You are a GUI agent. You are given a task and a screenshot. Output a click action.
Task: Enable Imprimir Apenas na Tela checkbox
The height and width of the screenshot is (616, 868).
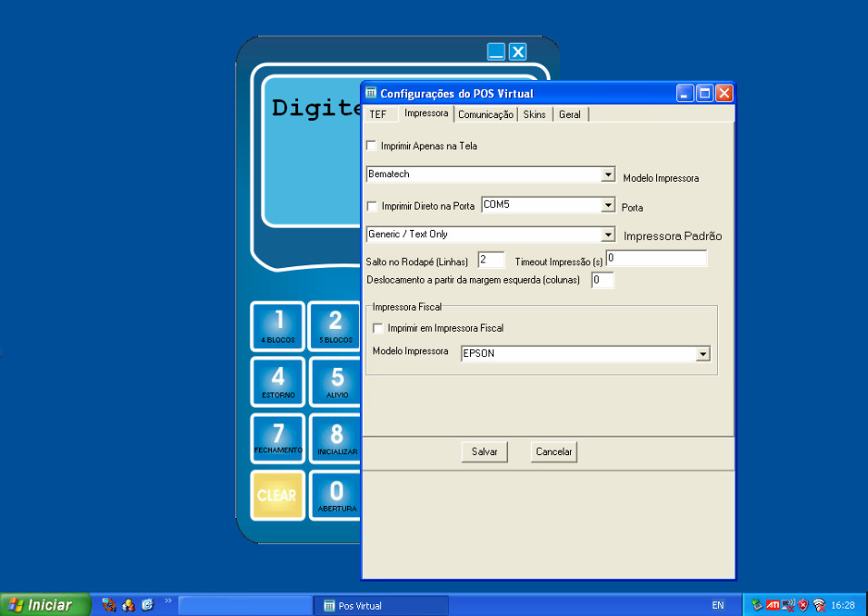pos(372,145)
